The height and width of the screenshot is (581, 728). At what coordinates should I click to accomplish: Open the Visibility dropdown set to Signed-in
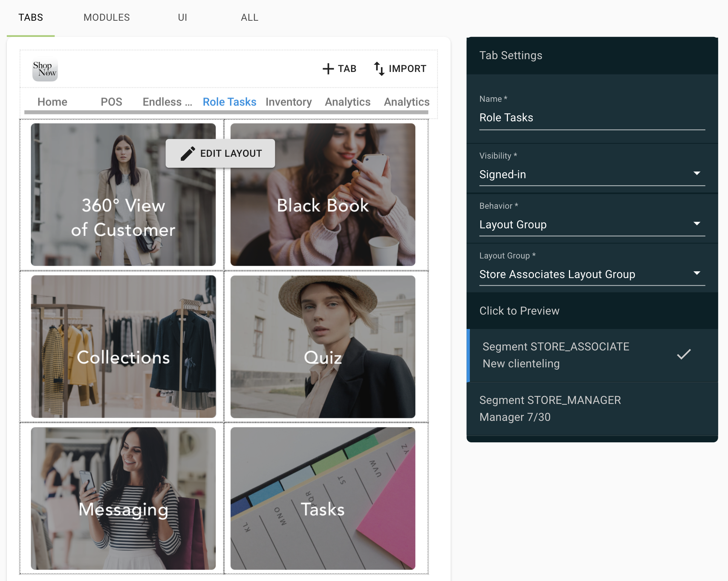click(592, 174)
